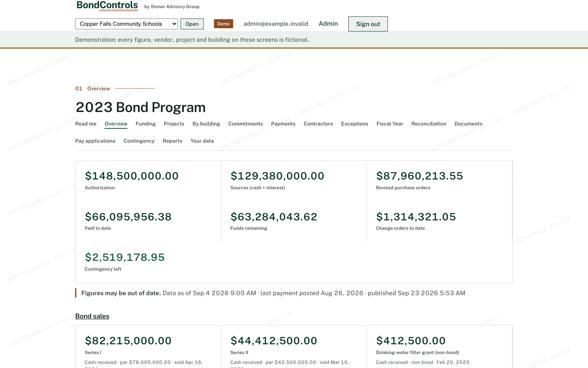Go to the Projects tab
The height and width of the screenshot is (368, 588).
(x=174, y=124)
